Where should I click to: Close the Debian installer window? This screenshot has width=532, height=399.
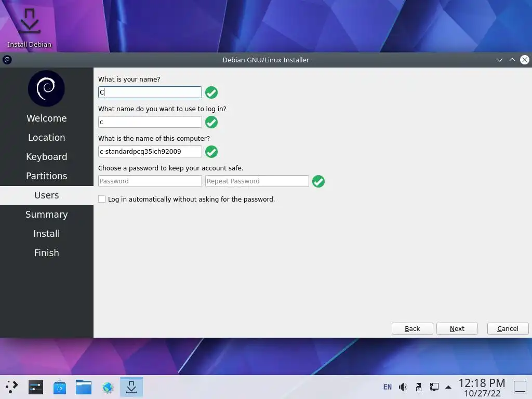coord(525,60)
